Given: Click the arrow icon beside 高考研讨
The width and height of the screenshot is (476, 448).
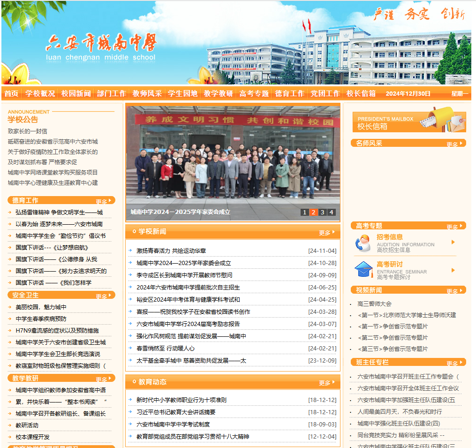Looking at the screenshot, I should click(453, 270).
